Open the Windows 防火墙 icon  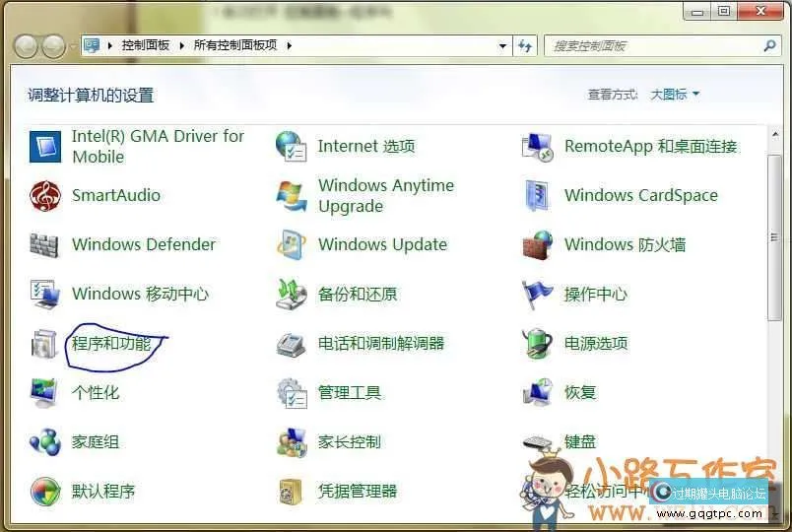pos(538,245)
